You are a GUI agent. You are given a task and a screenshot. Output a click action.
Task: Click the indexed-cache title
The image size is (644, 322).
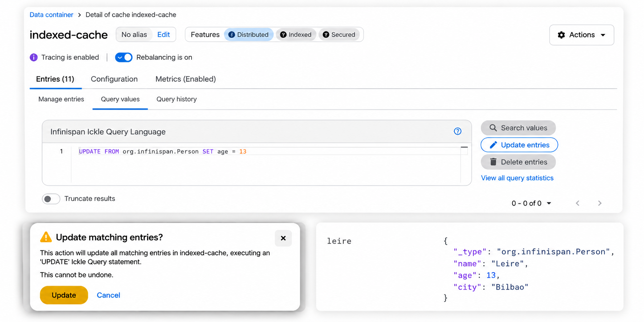69,35
